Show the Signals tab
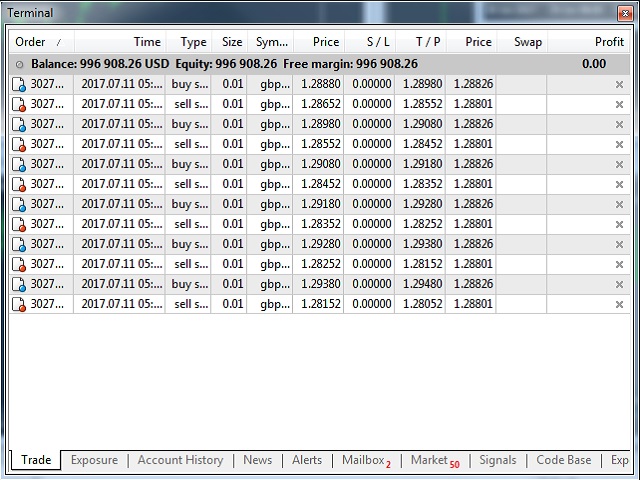 coord(497,460)
